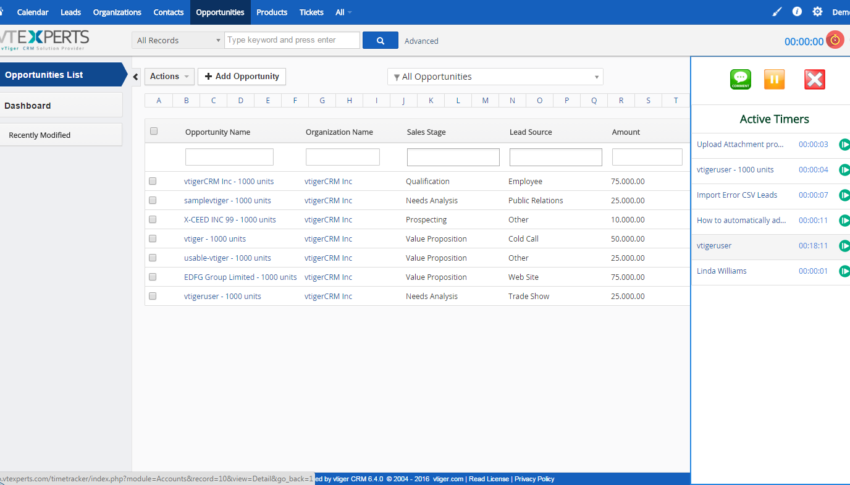The width and height of the screenshot is (850, 485).
Task: Resume the vtigeruser 00:18:11 timer
Action: [x=844, y=245]
